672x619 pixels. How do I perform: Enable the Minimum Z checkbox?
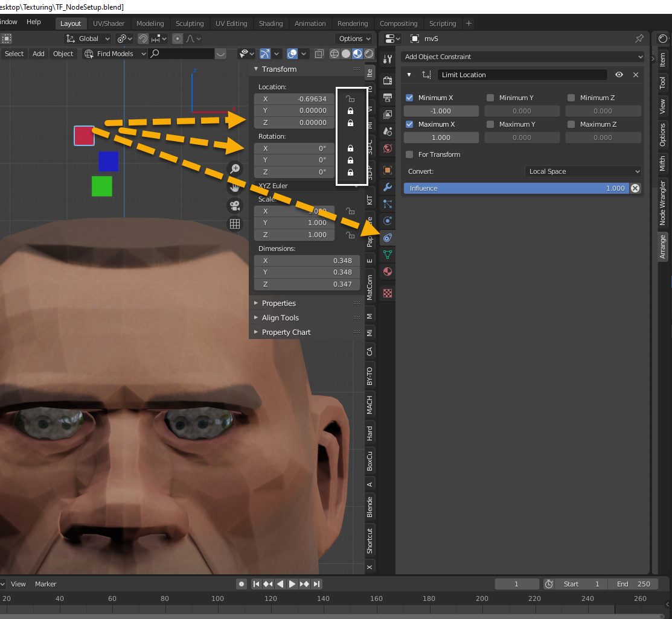pos(571,98)
